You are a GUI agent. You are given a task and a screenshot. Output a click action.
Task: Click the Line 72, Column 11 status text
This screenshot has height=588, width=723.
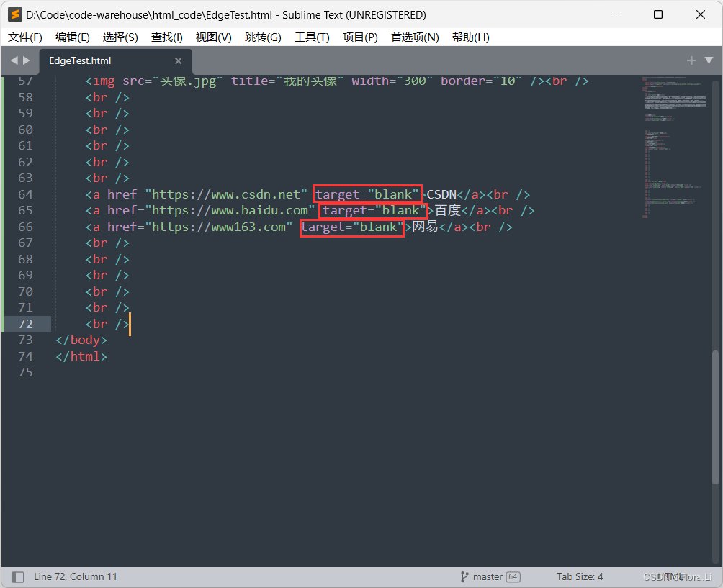[76, 576]
